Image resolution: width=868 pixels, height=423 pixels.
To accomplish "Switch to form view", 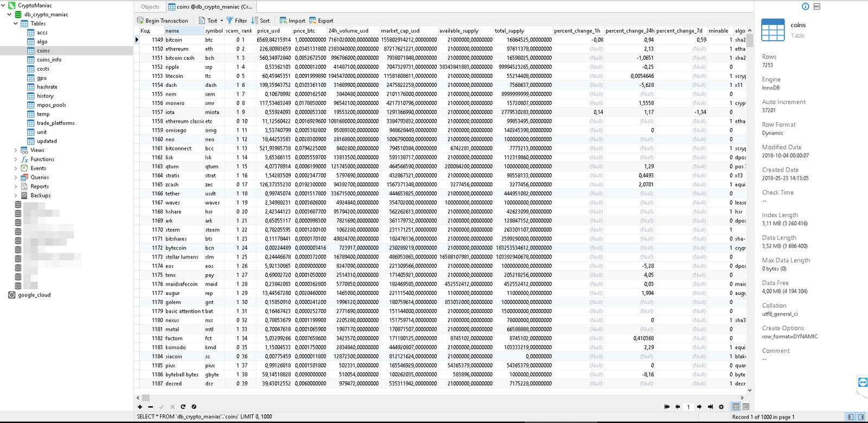I will pos(746,407).
